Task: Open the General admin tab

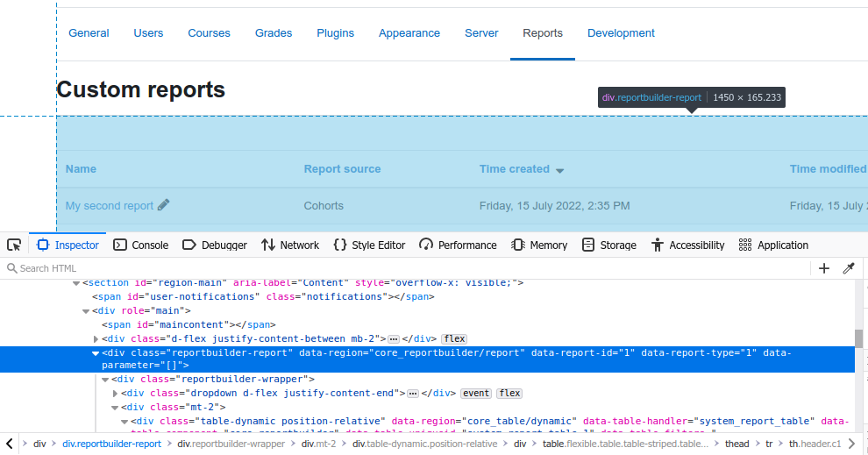Action: click(x=89, y=33)
